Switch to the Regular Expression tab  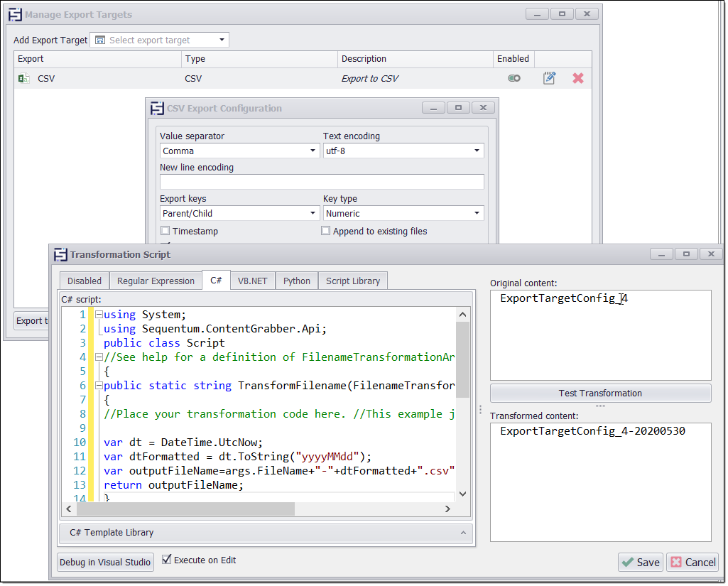pyautogui.click(x=156, y=281)
